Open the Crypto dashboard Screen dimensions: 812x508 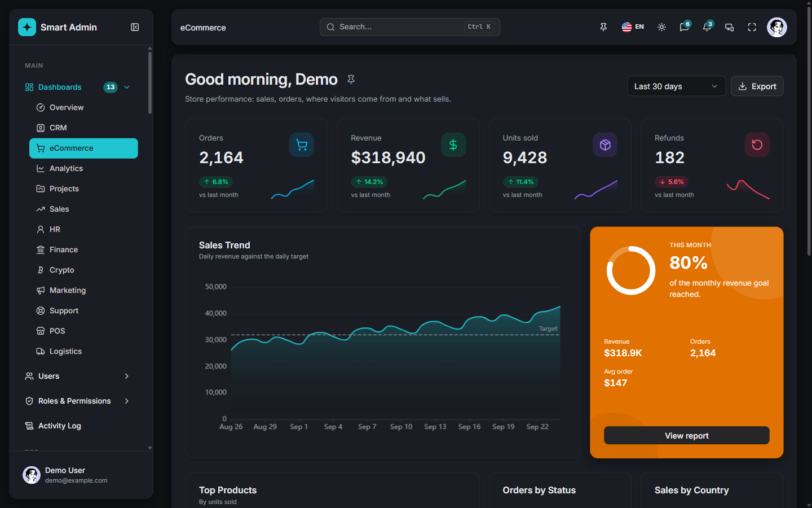click(x=83, y=270)
